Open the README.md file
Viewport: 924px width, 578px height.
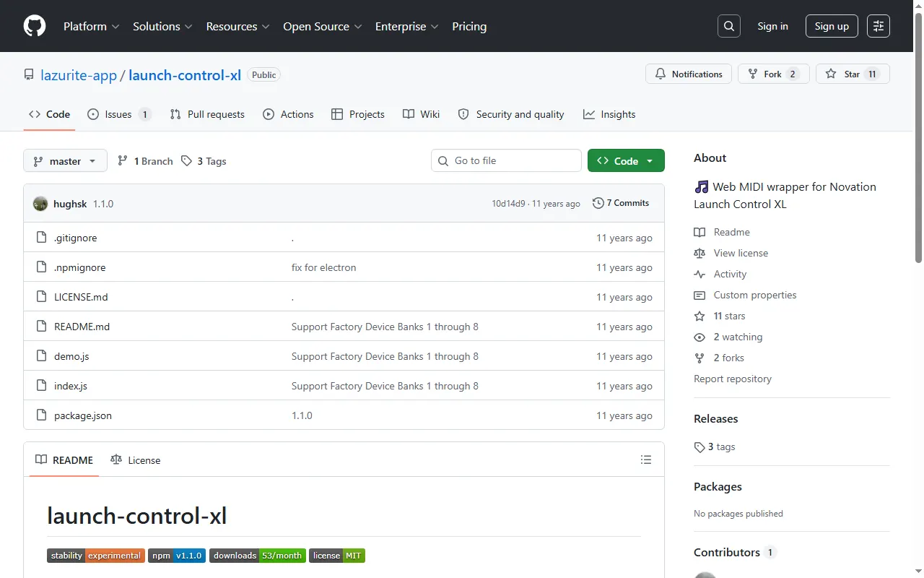82,327
